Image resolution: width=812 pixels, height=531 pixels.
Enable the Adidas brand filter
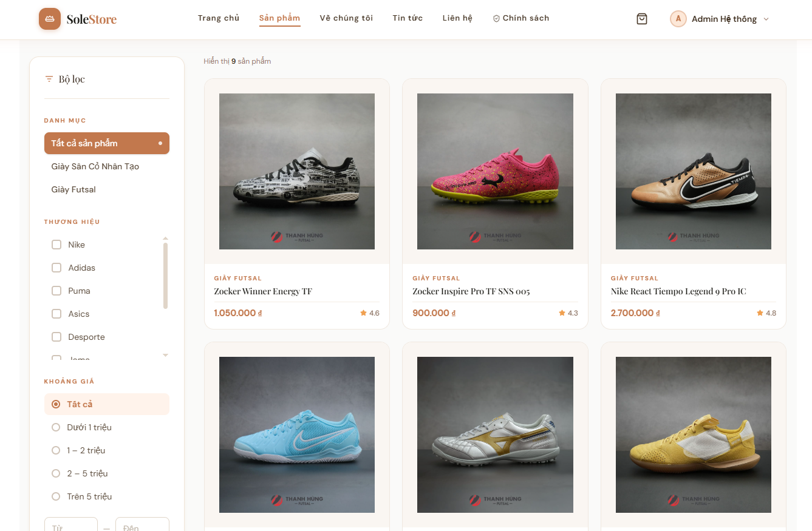(x=56, y=268)
